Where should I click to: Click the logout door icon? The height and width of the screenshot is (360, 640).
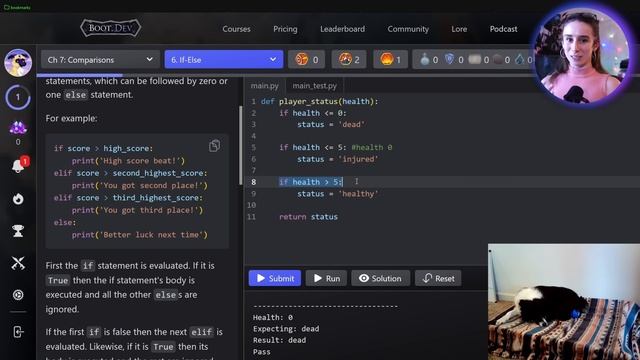(18, 332)
